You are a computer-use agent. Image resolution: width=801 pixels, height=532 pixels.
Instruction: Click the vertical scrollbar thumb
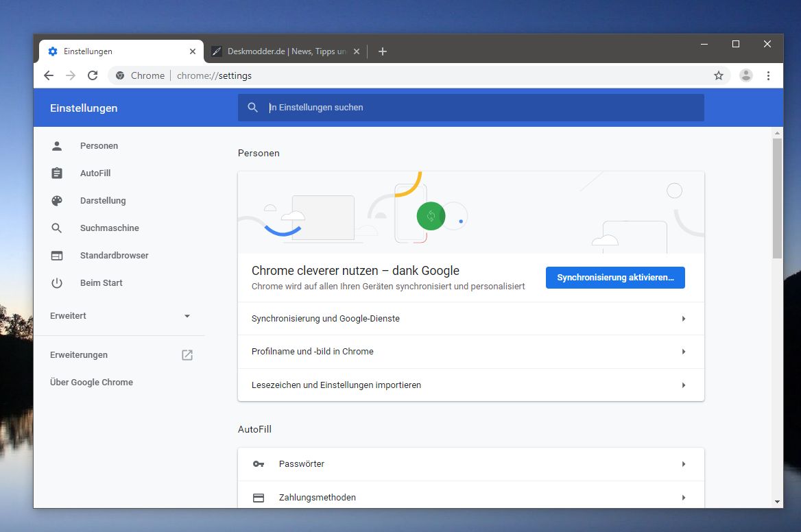coord(778,198)
